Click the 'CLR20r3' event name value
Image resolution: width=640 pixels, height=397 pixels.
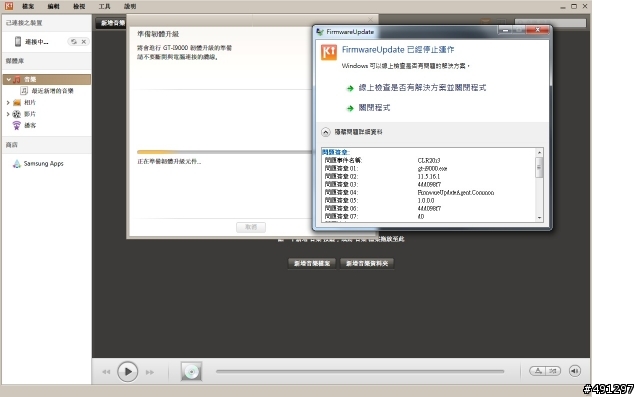429,160
